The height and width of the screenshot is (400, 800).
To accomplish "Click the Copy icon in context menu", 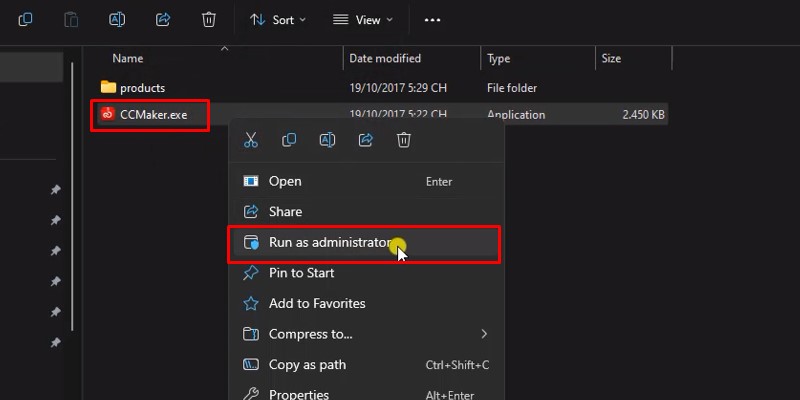I will pos(289,140).
